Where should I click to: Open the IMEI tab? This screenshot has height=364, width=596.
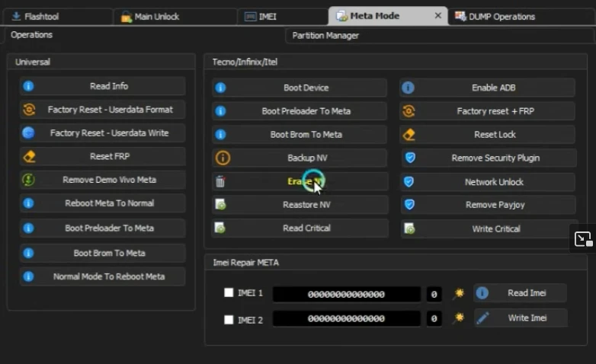pos(282,17)
